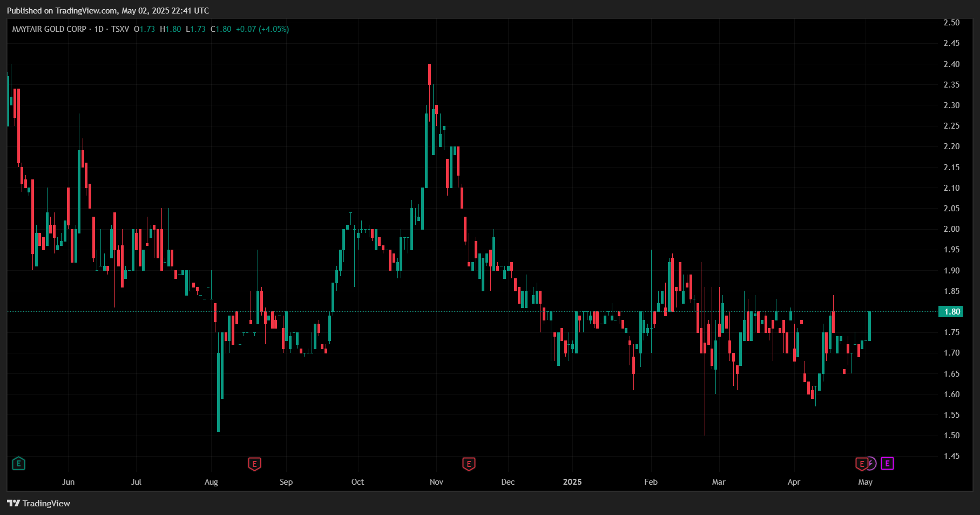Select the Sep label on the time axis
Image resolution: width=980 pixels, height=515 pixels.
click(286, 482)
